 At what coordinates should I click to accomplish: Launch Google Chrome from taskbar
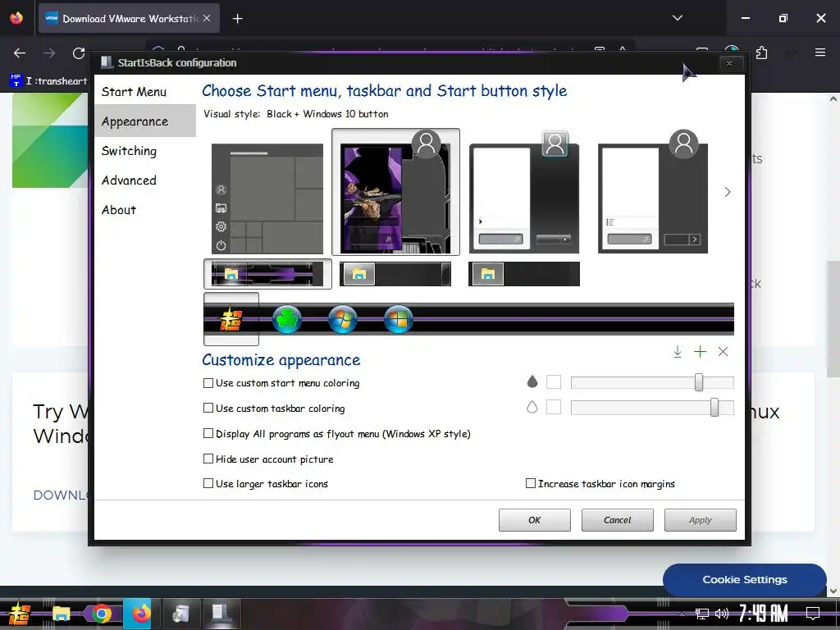[x=101, y=614]
